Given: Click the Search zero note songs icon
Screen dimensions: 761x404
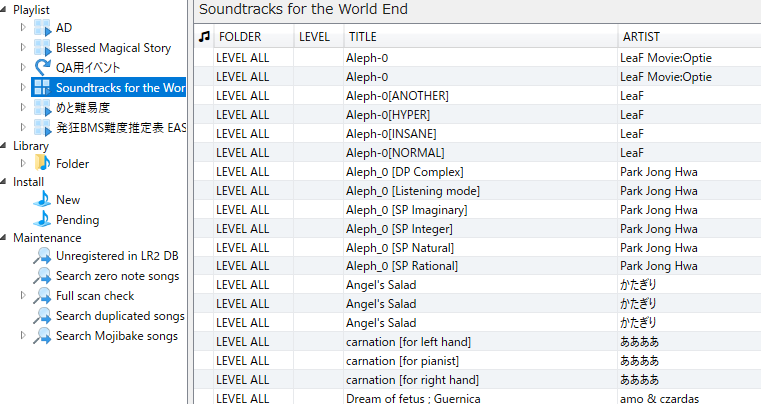Looking at the screenshot, I should point(43,276).
